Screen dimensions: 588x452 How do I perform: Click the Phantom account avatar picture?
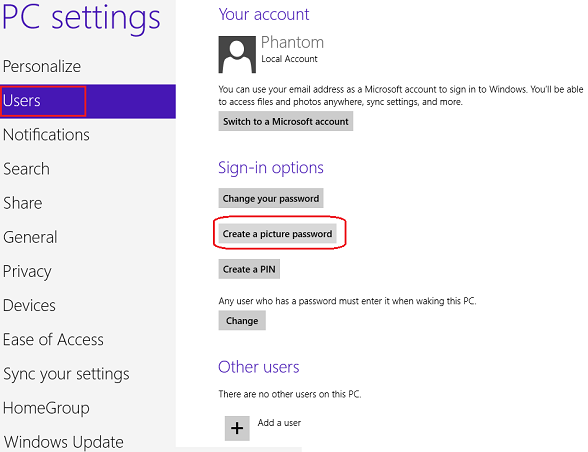pyautogui.click(x=237, y=54)
